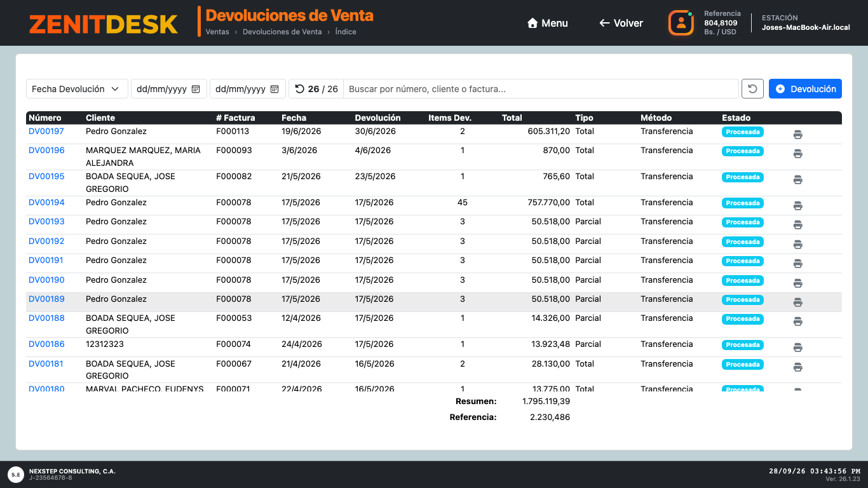Sort by Número column header

point(45,118)
